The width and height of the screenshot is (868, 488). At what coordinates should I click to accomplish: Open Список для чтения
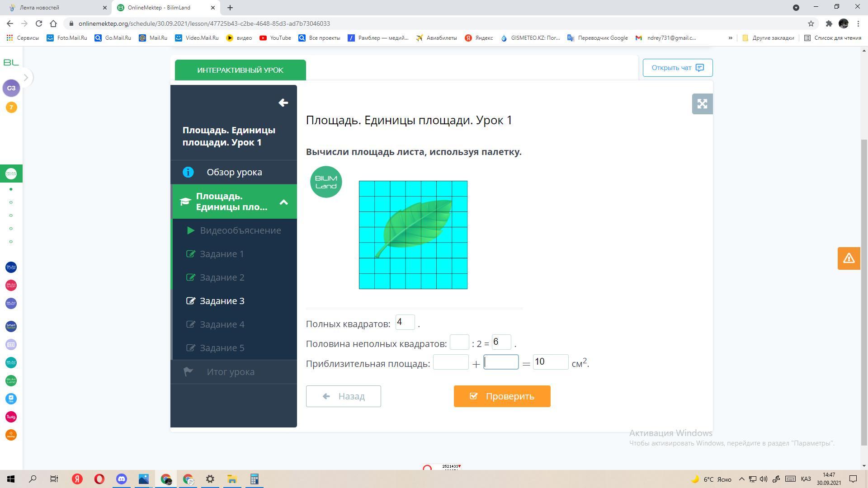pyautogui.click(x=833, y=38)
